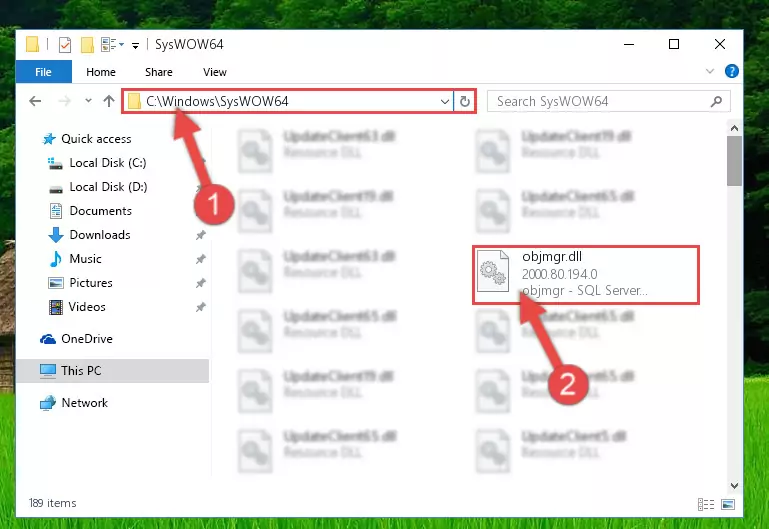The image size is (769, 529).
Task: Open Music in the sidebar
Action: [x=85, y=259]
